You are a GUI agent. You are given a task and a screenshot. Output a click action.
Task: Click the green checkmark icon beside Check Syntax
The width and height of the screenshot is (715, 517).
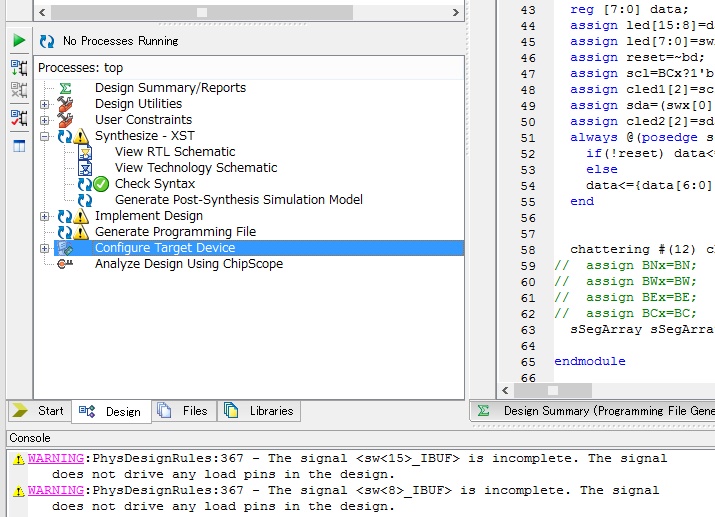[x=101, y=184]
